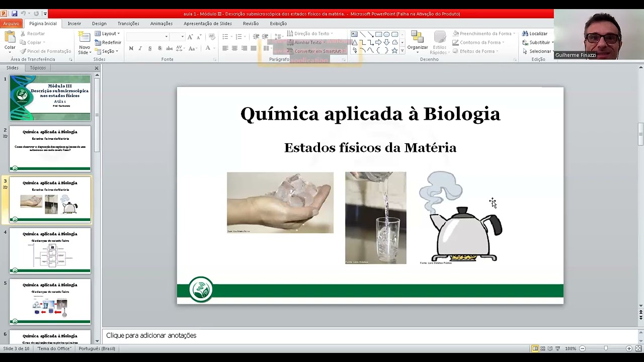Screen dimensions: 644x362
Task: Decrease list indent level
Action: (x=256, y=37)
